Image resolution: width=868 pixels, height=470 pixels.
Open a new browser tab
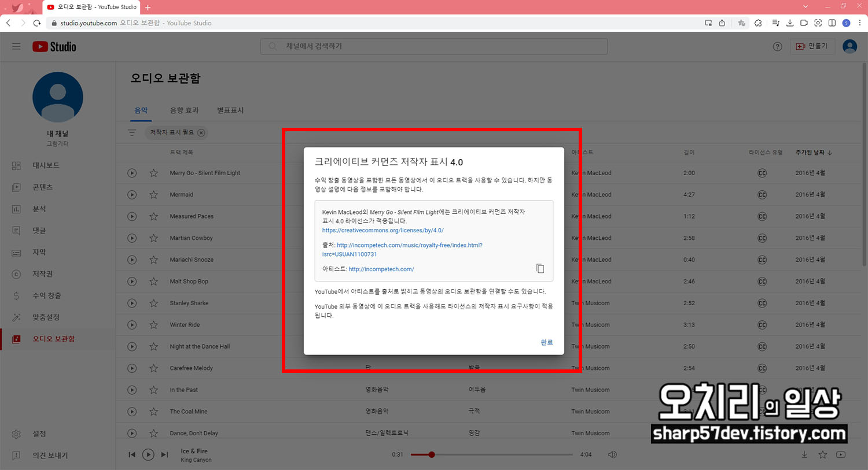pyautogui.click(x=148, y=8)
